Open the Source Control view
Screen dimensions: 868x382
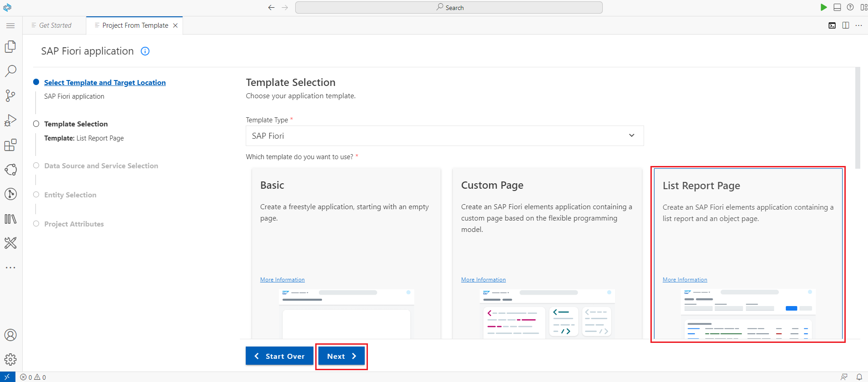10,95
